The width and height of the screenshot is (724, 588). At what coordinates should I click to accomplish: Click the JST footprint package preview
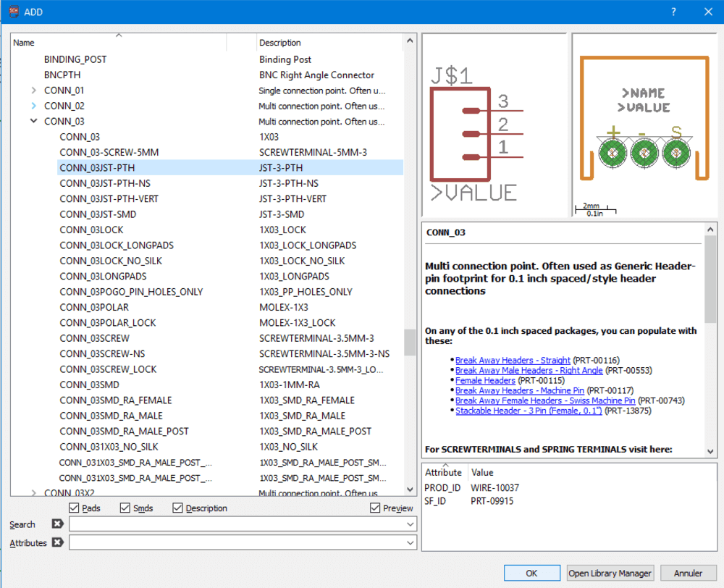click(644, 125)
